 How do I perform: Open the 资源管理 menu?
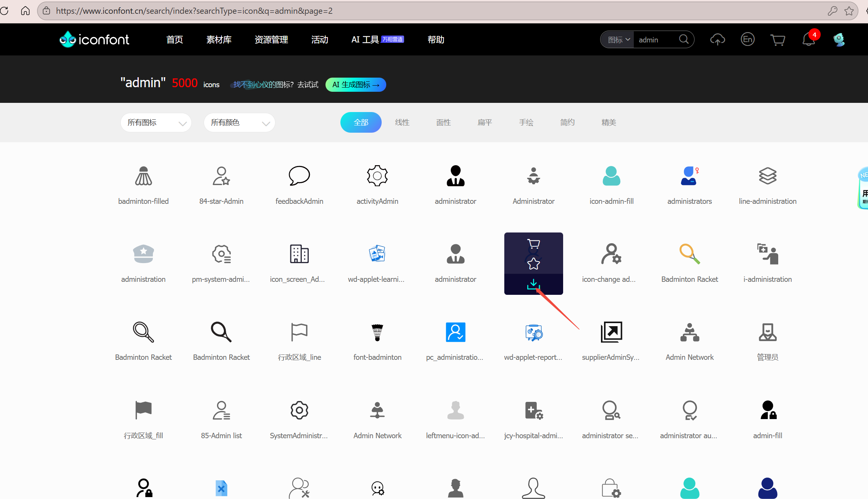271,40
